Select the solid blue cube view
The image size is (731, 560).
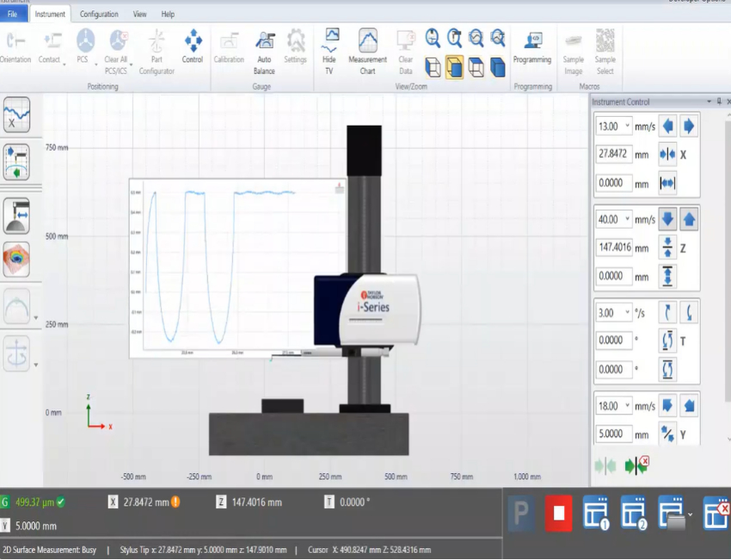[x=498, y=67]
